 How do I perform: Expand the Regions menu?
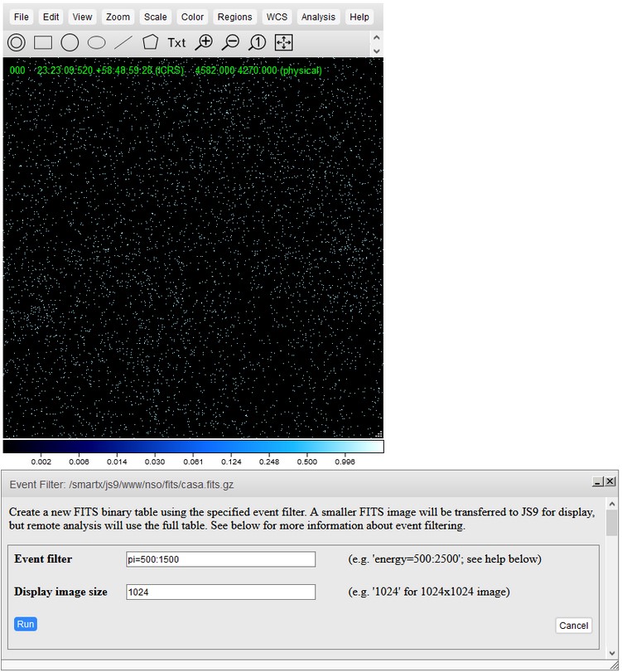pyautogui.click(x=234, y=17)
